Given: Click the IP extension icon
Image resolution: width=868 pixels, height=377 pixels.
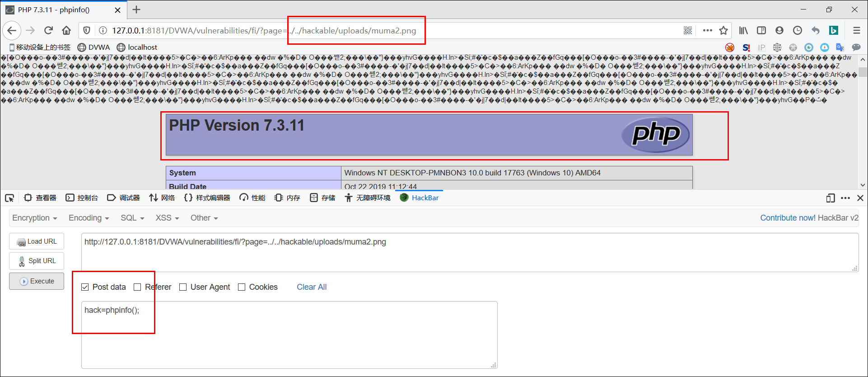Looking at the screenshot, I should click(x=761, y=47).
